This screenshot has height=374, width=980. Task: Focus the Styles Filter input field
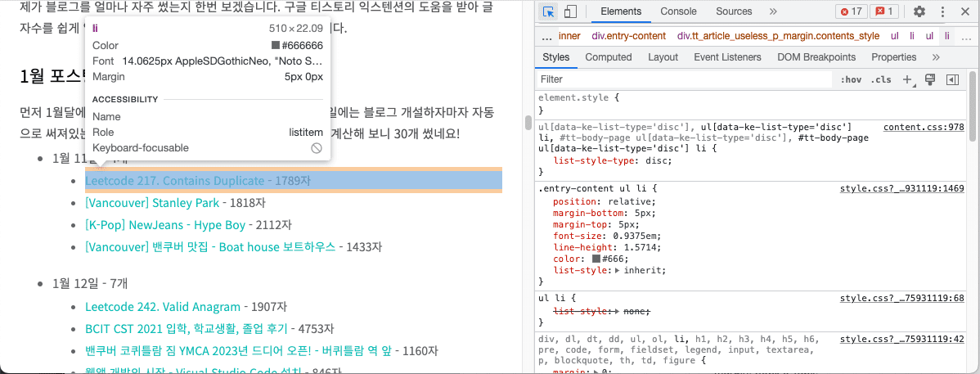(x=685, y=79)
